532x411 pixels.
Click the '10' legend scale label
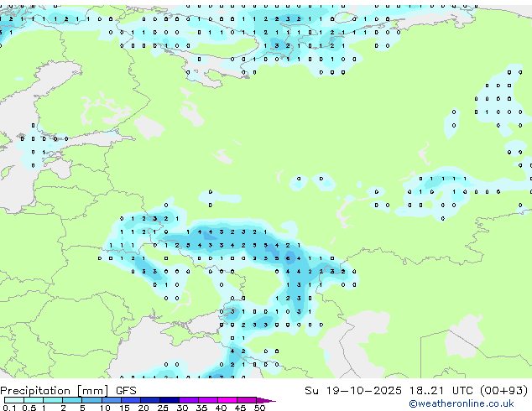(x=105, y=408)
